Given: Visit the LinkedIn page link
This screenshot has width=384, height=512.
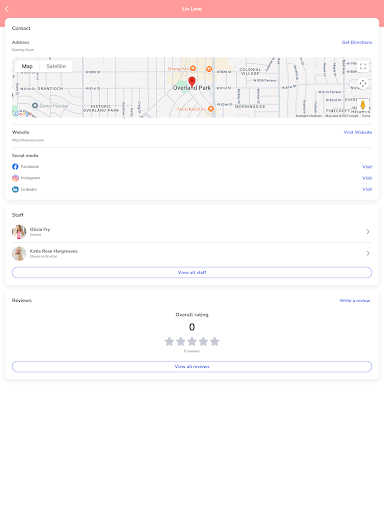Looking at the screenshot, I should point(367,189).
